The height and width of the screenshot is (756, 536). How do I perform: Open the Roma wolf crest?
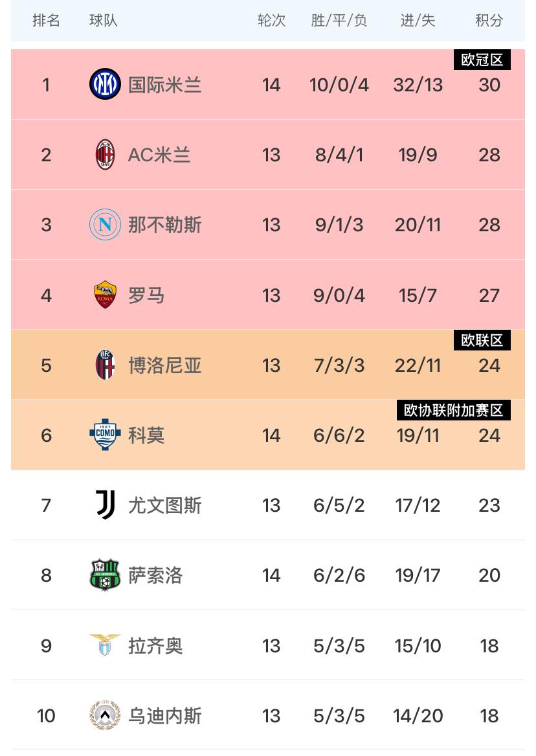[x=105, y=295]
